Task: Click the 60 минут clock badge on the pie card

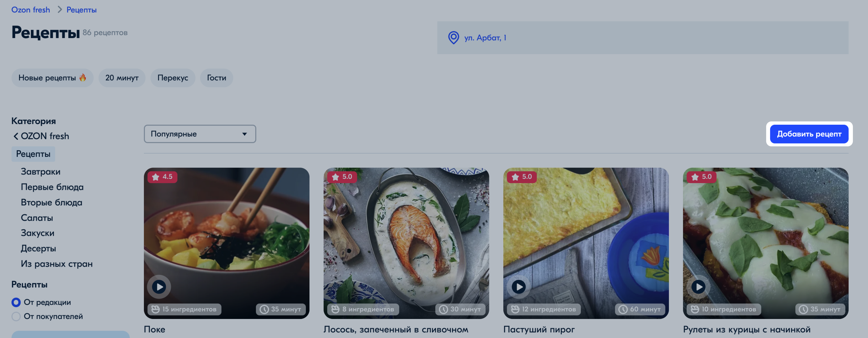Action: pos(640,309)
